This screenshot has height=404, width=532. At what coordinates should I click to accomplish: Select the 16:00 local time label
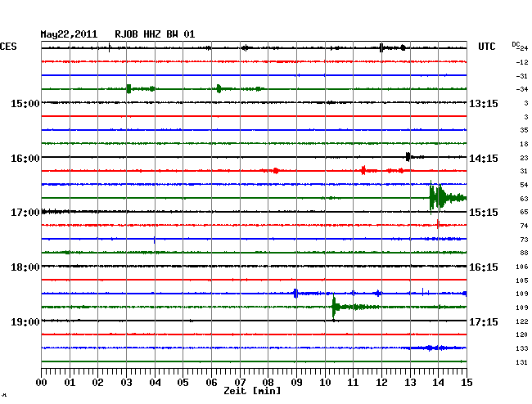(25, 159)
